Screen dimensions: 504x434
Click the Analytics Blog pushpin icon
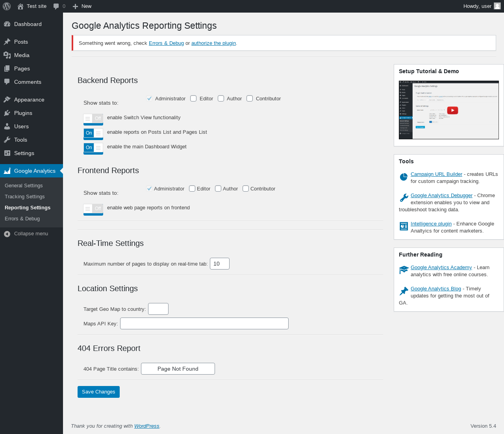pyautogui.click(x=404, y=291)
